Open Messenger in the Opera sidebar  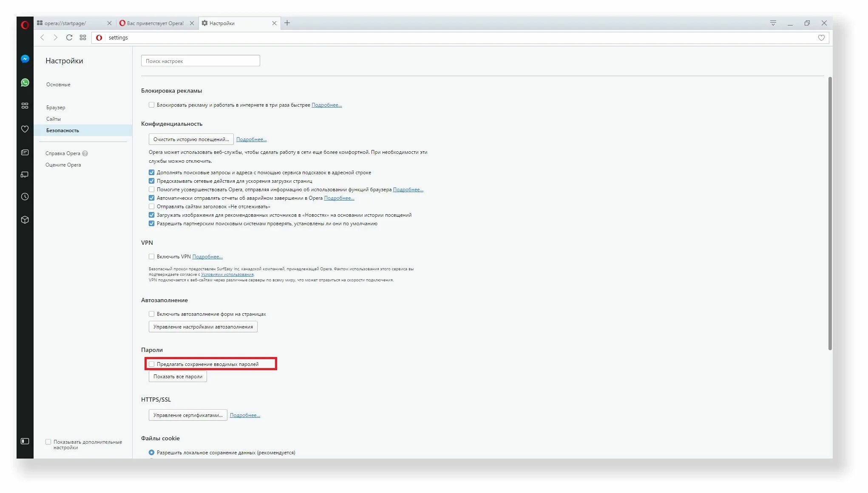click(x=25, y=59)
